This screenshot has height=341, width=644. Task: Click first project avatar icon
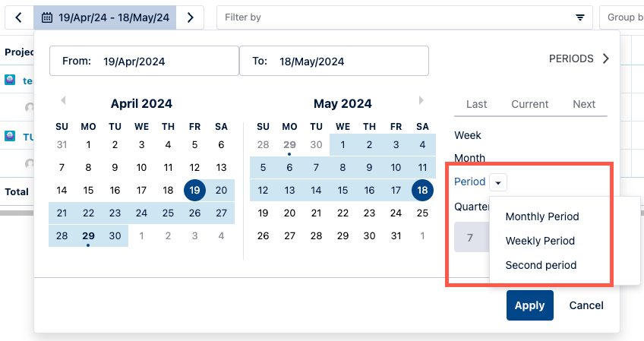(x=10, y=80)
